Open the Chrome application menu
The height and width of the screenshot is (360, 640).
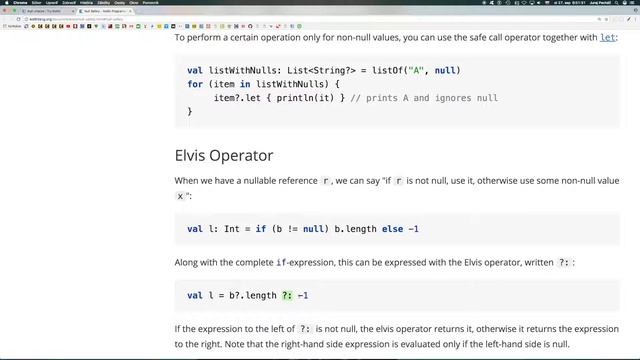click(20, 2)
